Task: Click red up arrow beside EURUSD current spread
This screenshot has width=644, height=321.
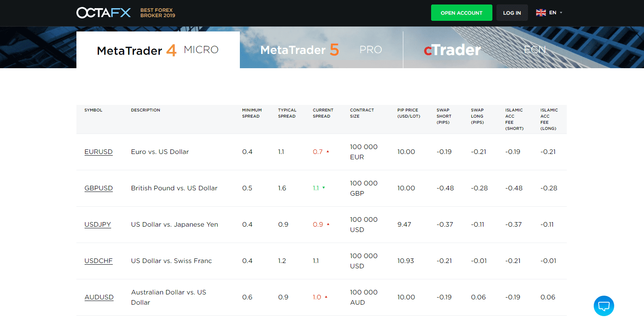Action: (x=328, y=152)
